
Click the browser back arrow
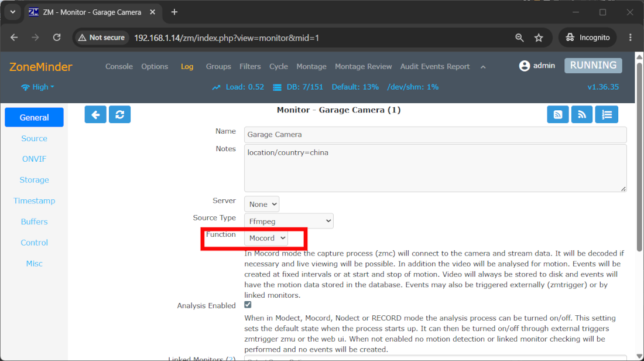(x=15, y=38)
